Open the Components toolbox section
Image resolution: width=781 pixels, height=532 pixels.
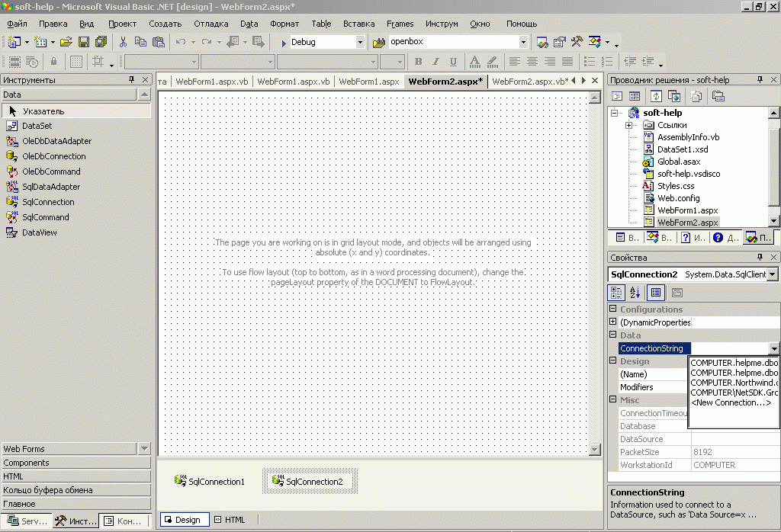click(76, 463)
